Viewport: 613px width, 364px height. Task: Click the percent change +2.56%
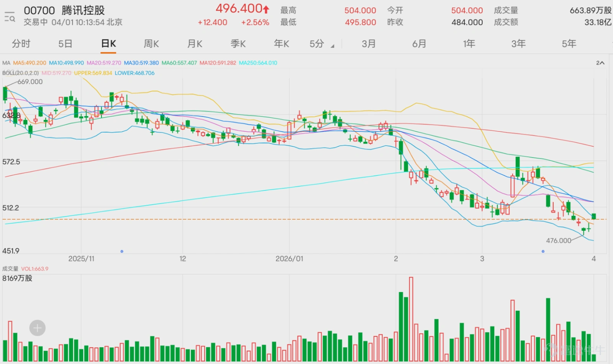tap(255, 23)
